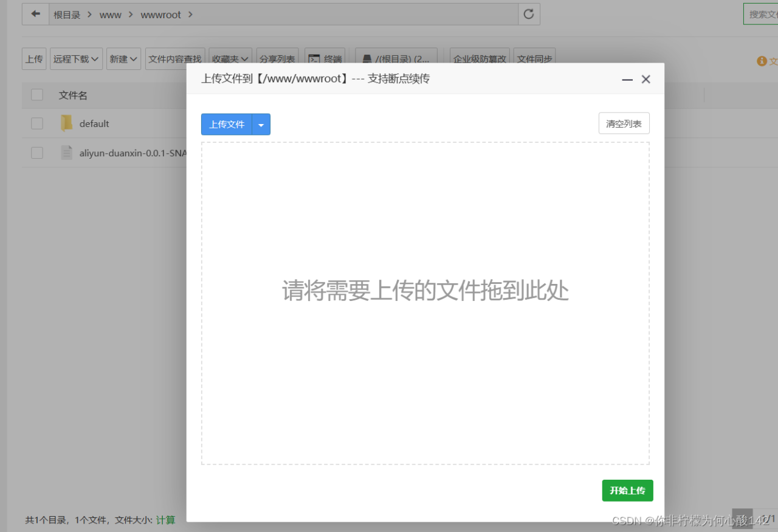Check the default folder row checkbox

(36, 123)
